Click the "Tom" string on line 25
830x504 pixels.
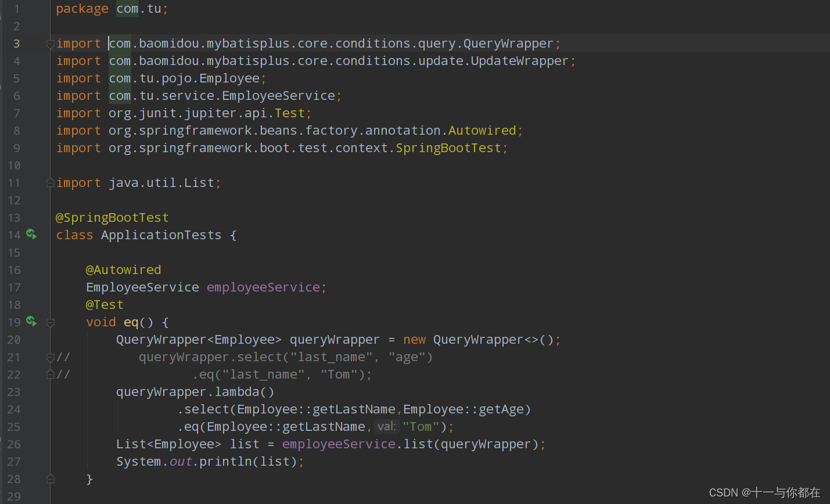click(421, 427)
